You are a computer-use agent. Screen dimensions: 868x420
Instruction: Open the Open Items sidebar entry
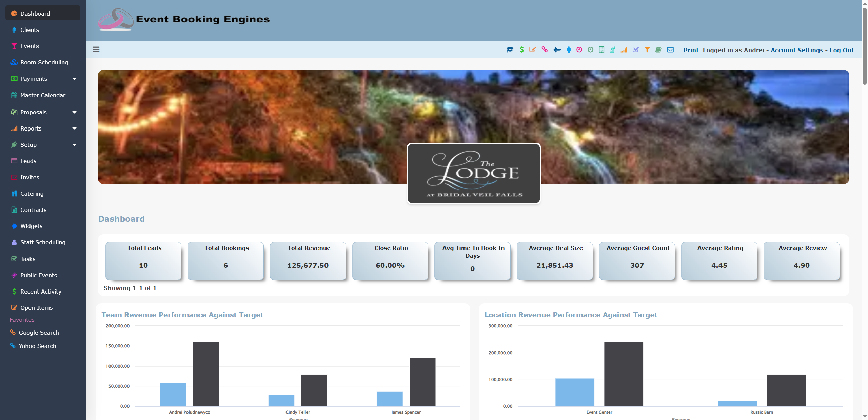pos(43,308)
